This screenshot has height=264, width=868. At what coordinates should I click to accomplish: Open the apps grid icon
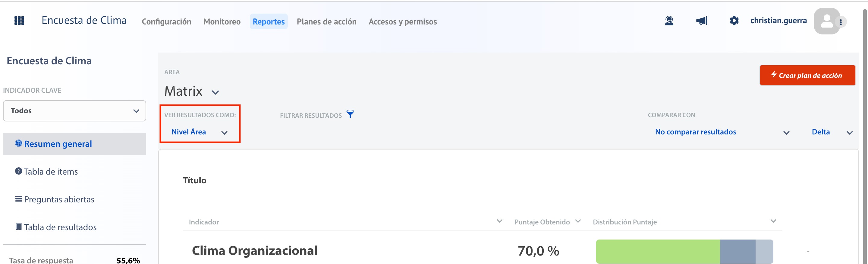[19, 21]
